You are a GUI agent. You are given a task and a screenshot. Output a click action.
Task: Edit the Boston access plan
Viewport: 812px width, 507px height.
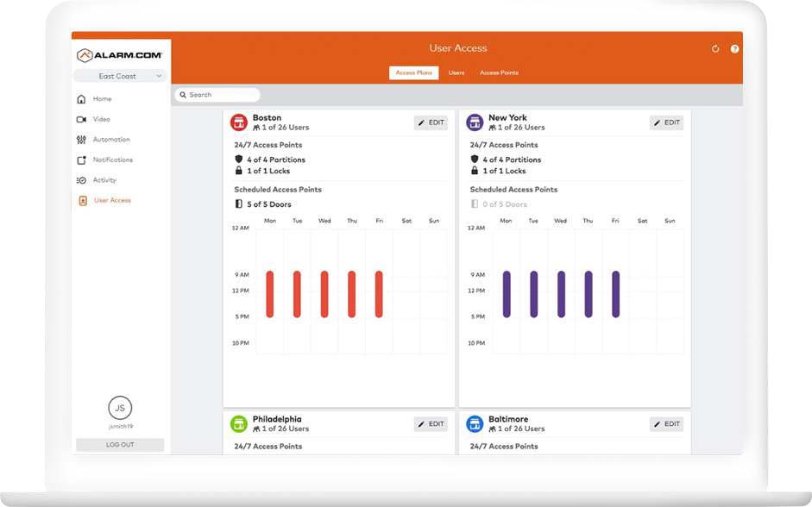coord(431,122)
